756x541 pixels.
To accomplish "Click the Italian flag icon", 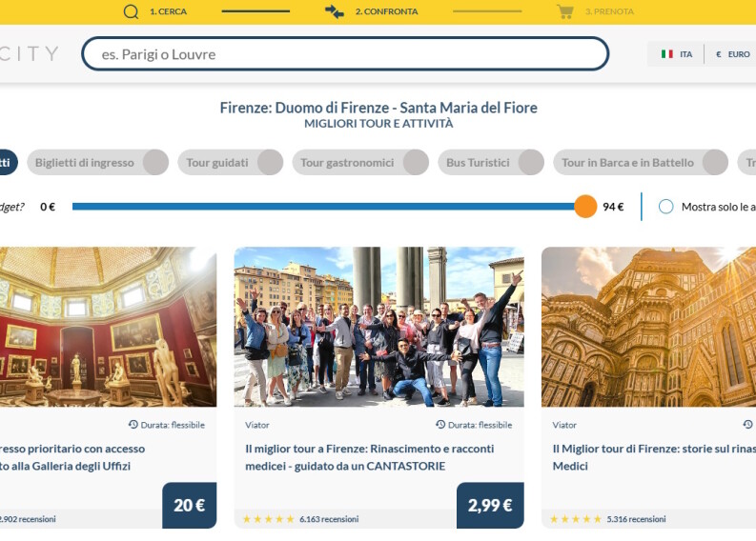I will (x=666, y=54).
